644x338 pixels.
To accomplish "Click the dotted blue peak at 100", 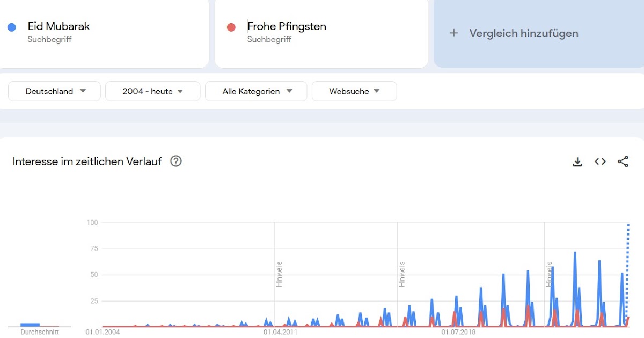I will (628, 225).
